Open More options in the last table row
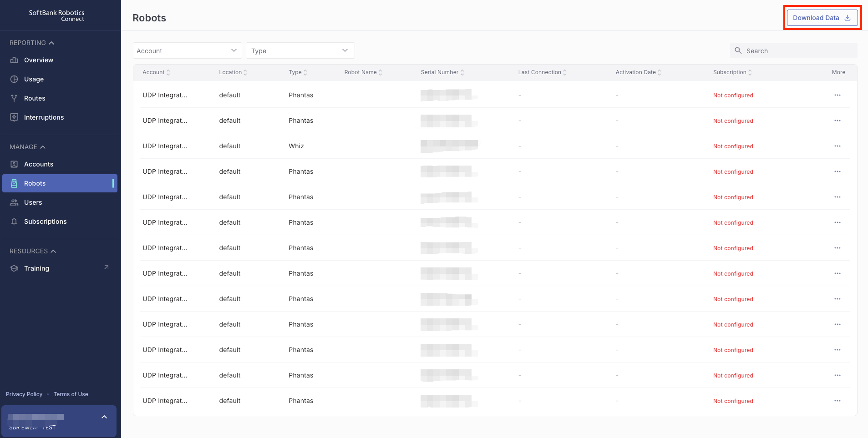The height and width of the screenshot is (438, 868). pyautogui.click(x=838, y=401)
